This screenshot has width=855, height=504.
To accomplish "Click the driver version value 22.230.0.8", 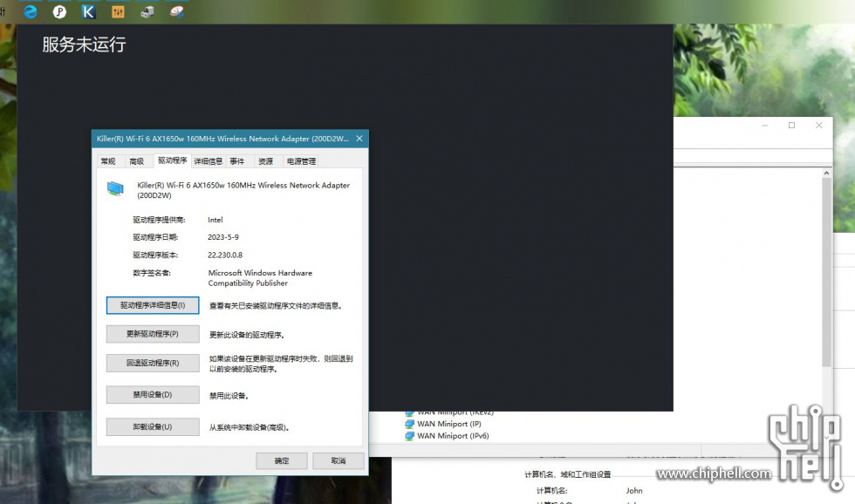I will pos(225,255).
